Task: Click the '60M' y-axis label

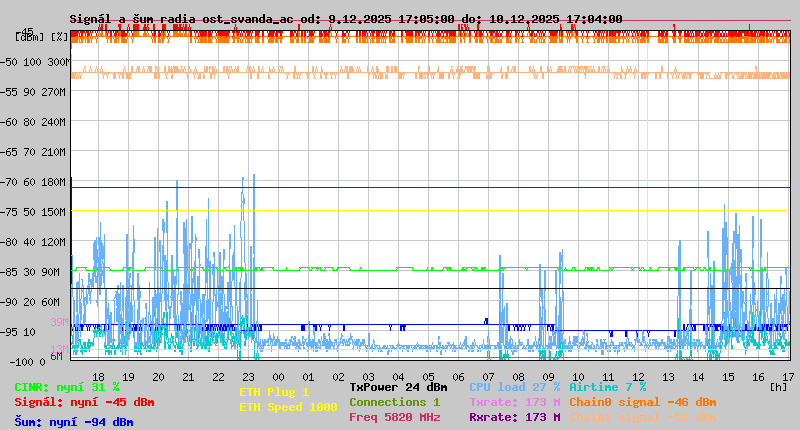Action: [x=51, y=302]
